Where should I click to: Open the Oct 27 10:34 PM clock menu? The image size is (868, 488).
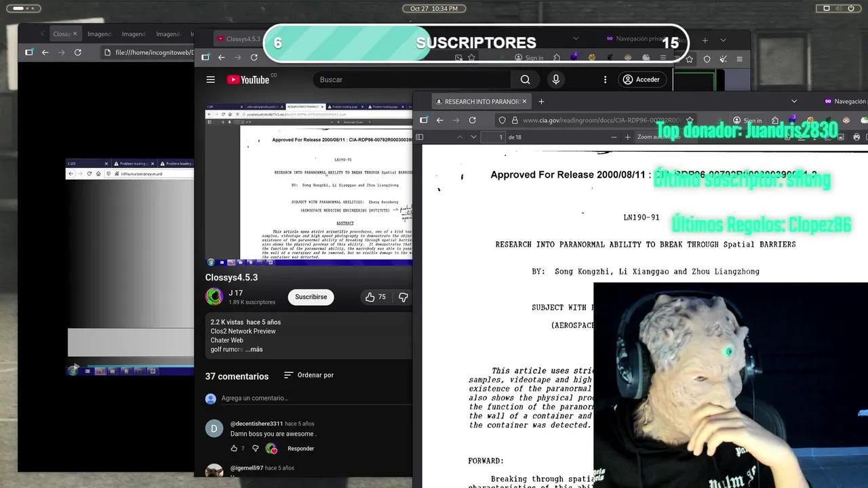click(x=434, y=8)
